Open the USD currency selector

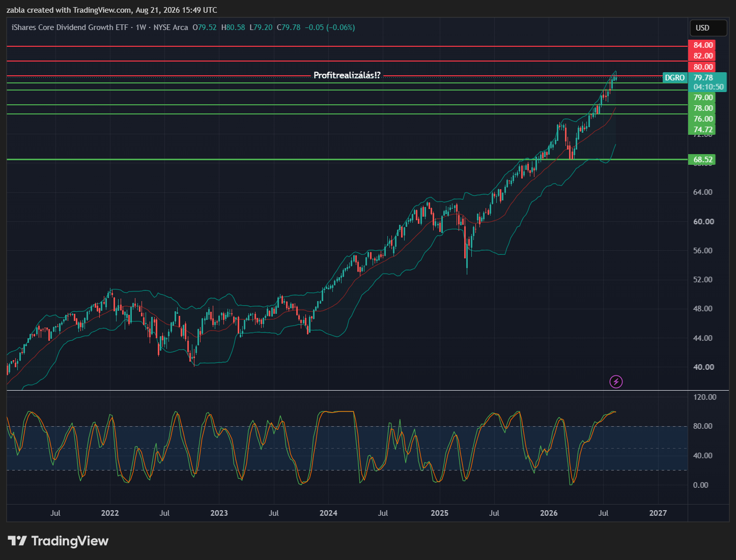[708, 28]
